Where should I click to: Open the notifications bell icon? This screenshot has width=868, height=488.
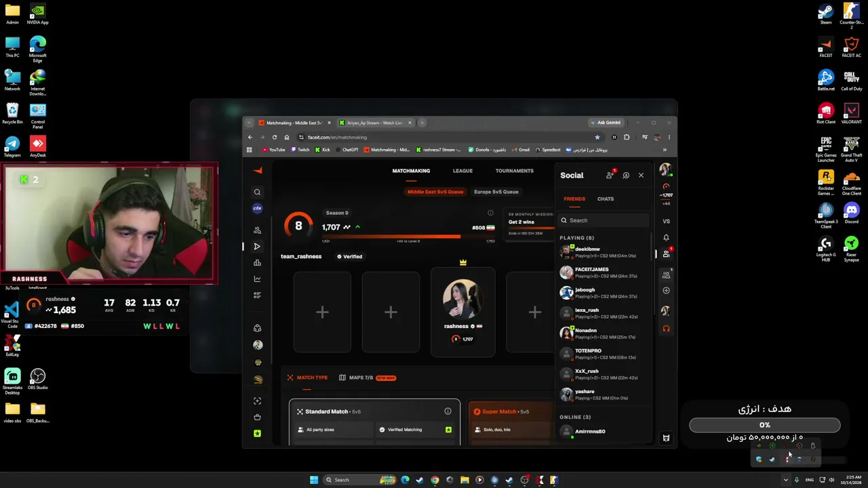tap(666, 237)
